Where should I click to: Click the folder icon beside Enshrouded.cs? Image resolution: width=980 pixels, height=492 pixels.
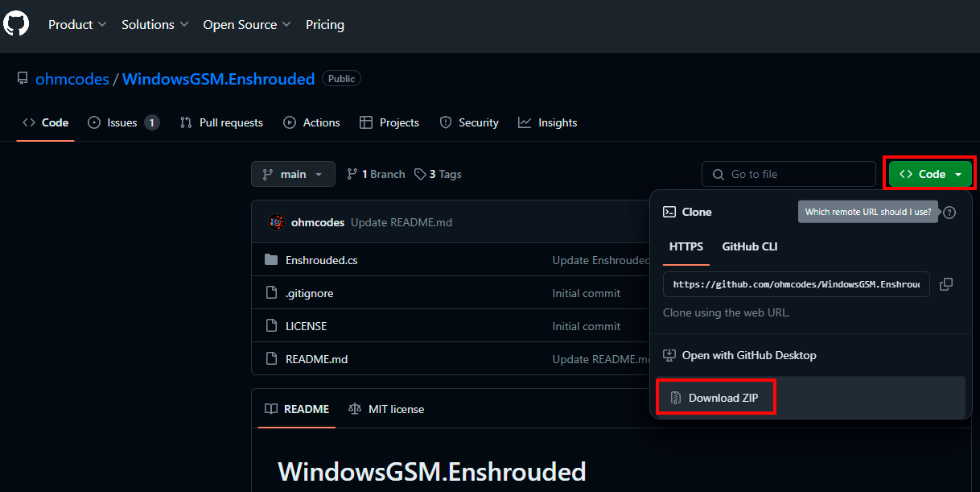(x=271, y=260)
